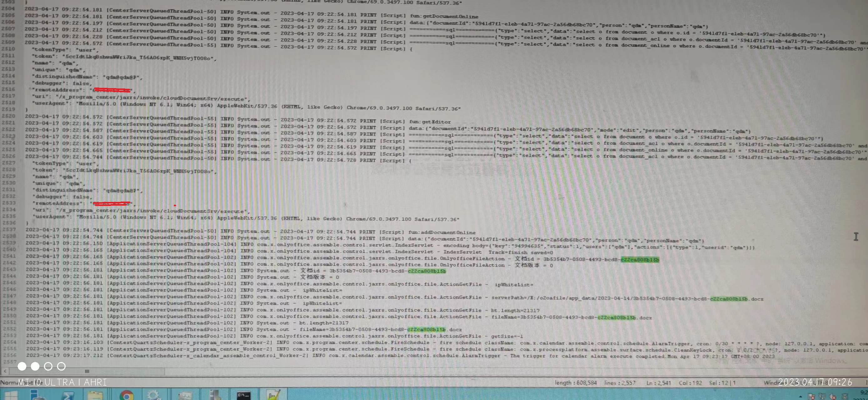The width and height of the screenshot is (868, 400).
Task: Click horizontal scrollbar left arrow
Action: coord(5,371)
